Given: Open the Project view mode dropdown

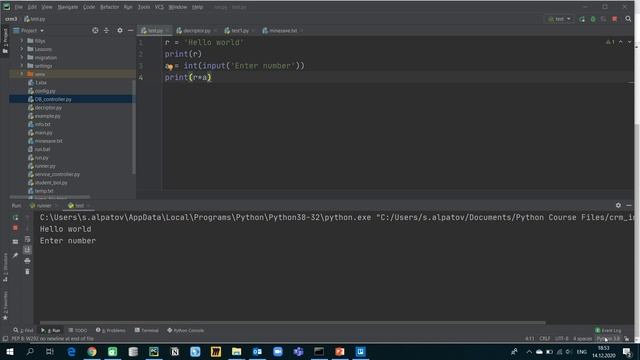Looking at the screenshot, I should [x=29, y=31].
